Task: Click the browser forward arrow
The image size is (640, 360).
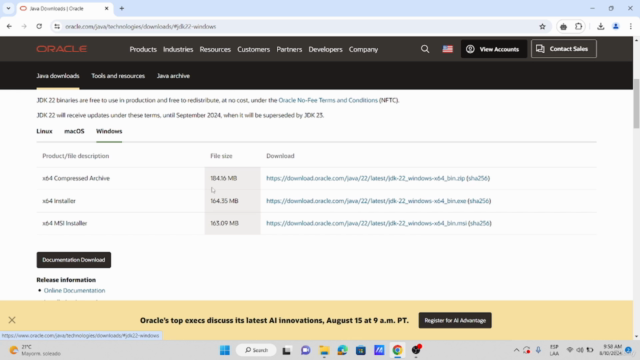Action: [24, 27]
